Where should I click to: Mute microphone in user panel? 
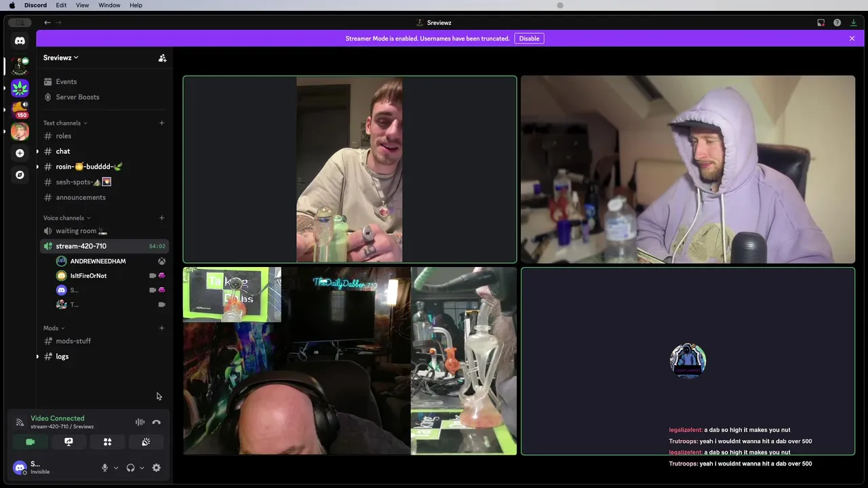click(104, 468)
